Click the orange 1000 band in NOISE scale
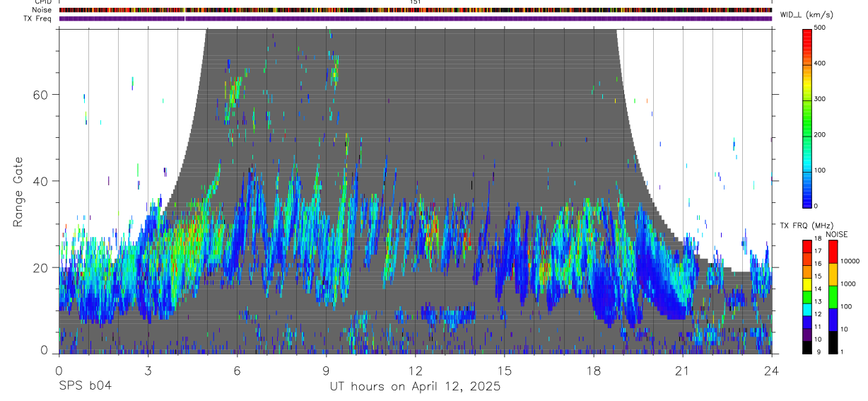This screenshot has width=868, height=401. [x=833, y=274]
